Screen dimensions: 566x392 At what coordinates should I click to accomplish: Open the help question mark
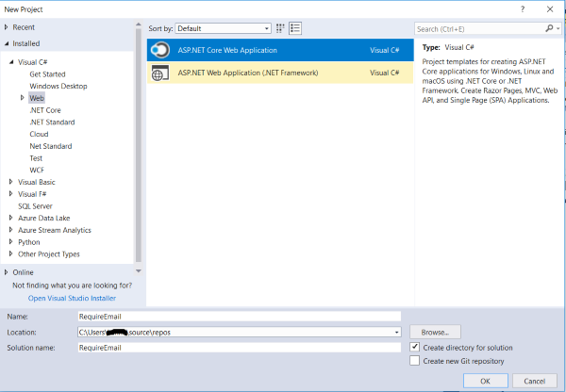point(523,9)
